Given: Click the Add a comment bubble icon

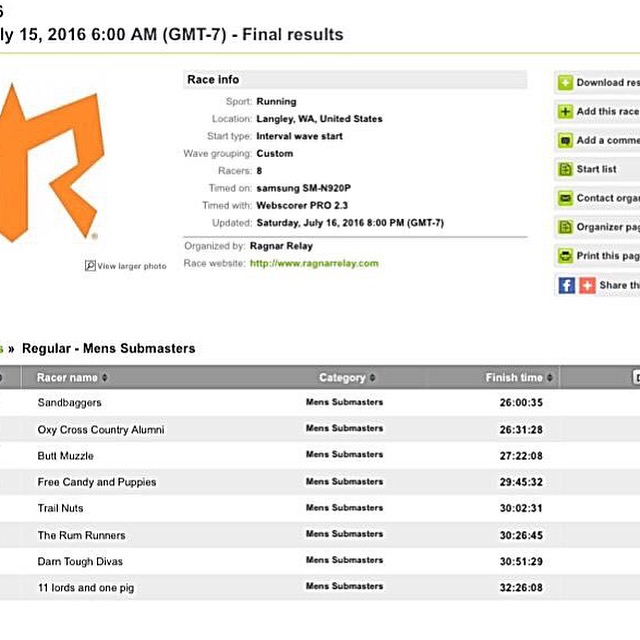Looking at the screenshot, I should (565, 140).
